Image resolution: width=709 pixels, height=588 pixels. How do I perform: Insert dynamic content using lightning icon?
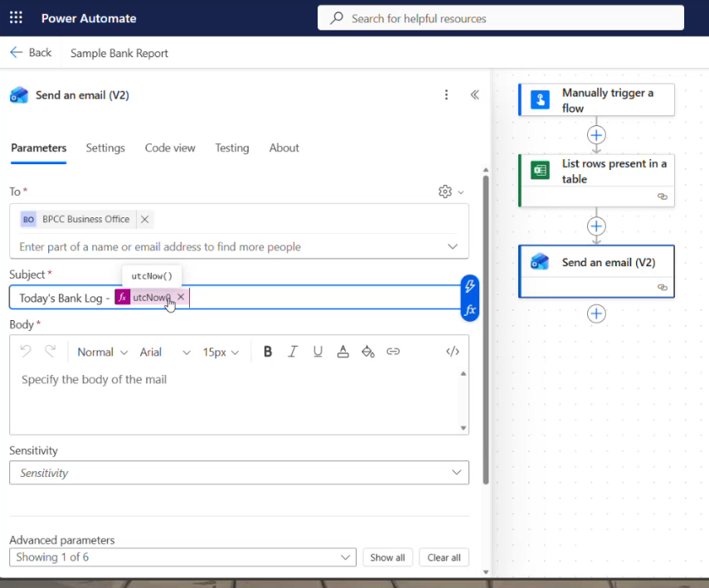pos(470,286)
